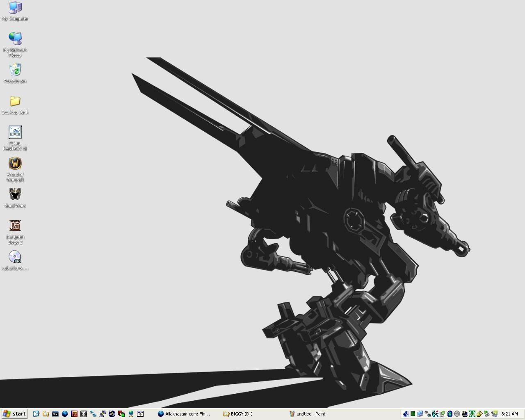525x420 pixels.
Task: Click the Bluetooth tray icon
Action: (450, 414)
